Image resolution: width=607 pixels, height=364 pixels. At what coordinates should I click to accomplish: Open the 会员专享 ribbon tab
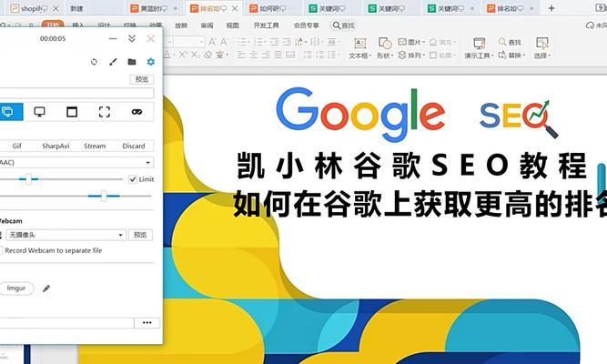pyautogui.click(x=306, y=25)
